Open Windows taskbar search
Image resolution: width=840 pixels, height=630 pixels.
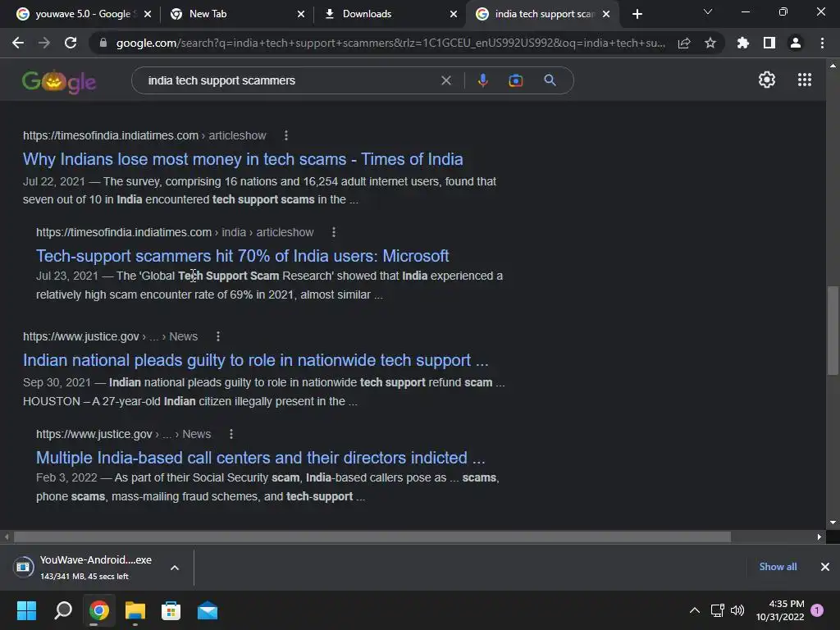coord(62,610)
